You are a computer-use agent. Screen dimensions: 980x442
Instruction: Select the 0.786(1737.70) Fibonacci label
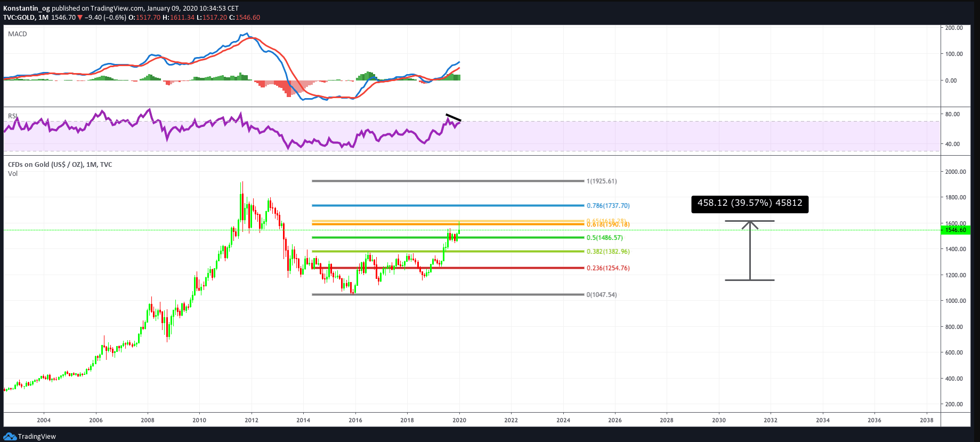[x=608, y=205]
